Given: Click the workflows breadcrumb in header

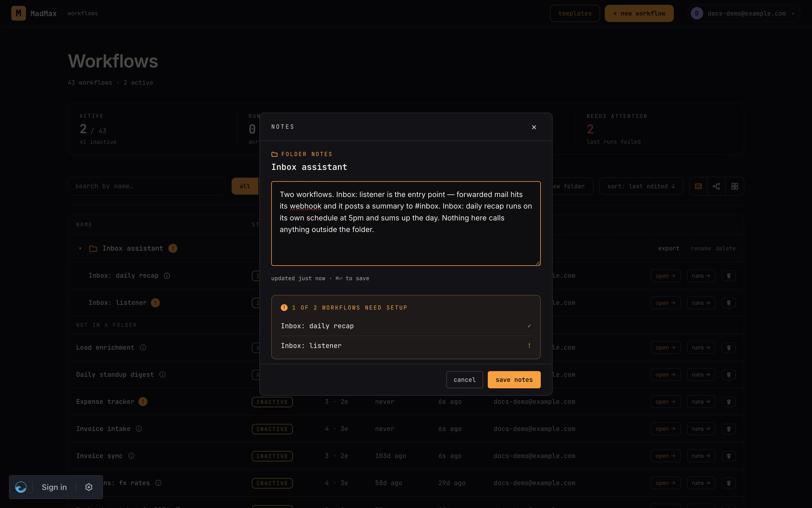Looking at the screenshot, I should (x=83, y=14).
